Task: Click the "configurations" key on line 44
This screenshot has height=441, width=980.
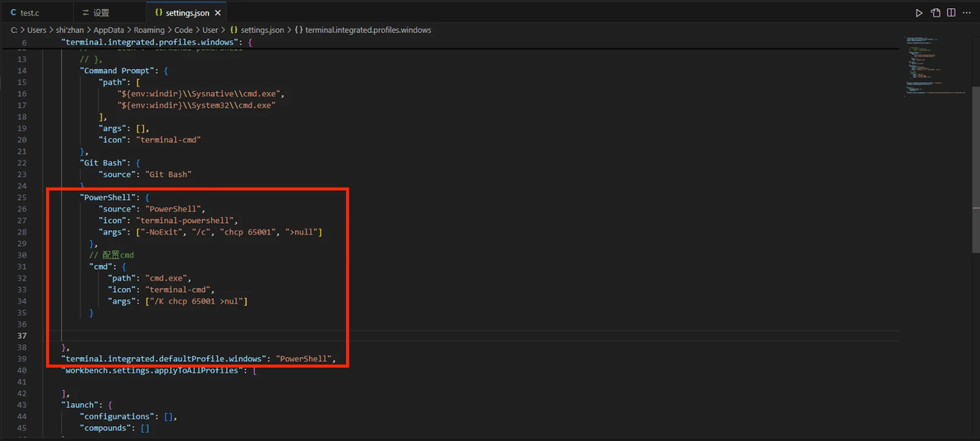Action: [118, 416]
